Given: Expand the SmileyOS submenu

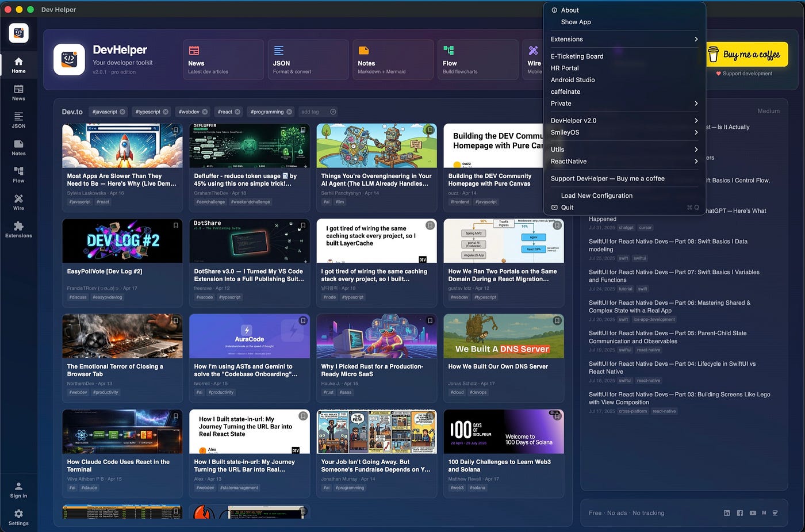Looking at the screenshot, I should 624,132.
